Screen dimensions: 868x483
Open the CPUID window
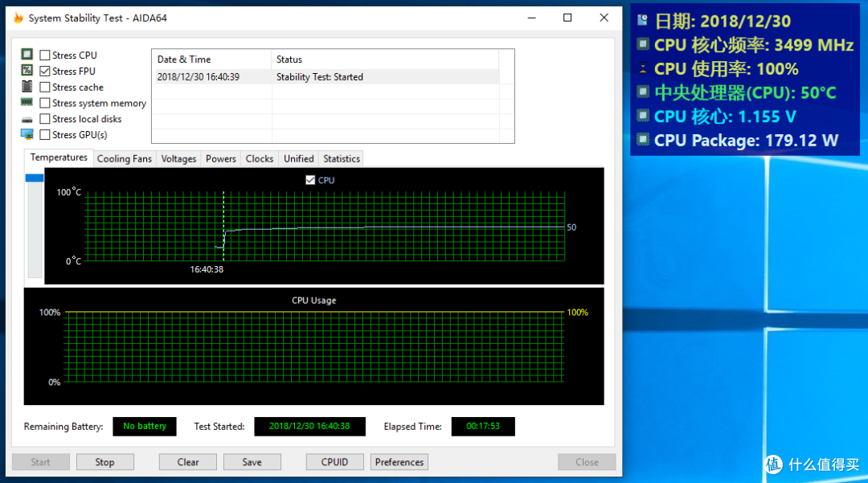[x=334, y=462]
